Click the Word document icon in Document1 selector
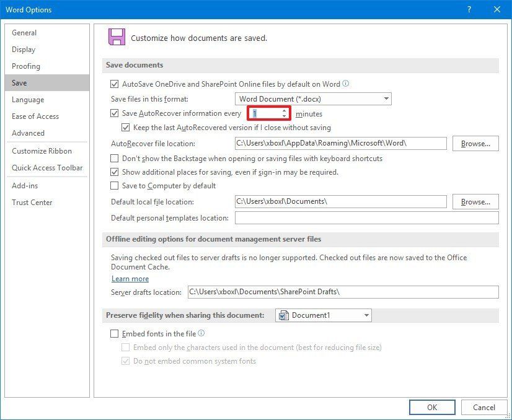Image resolution: width=512 pixels, height=420 pixels. click(x=283, y=315)
